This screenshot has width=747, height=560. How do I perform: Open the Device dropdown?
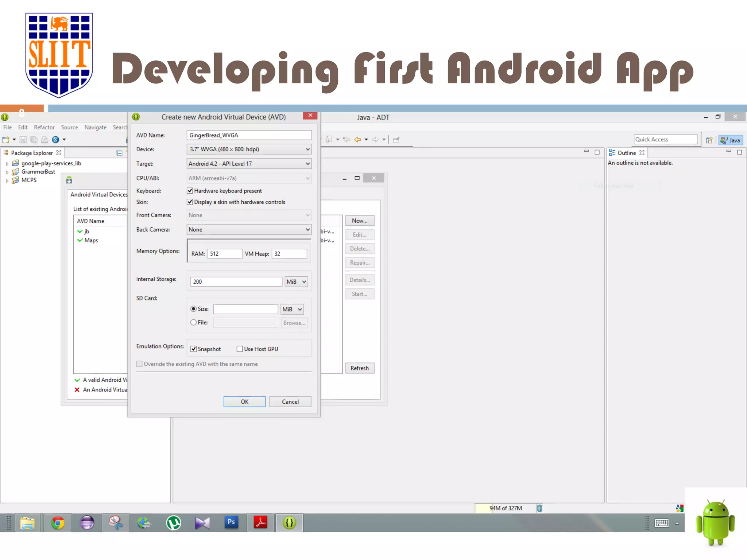tap(249, 149)
